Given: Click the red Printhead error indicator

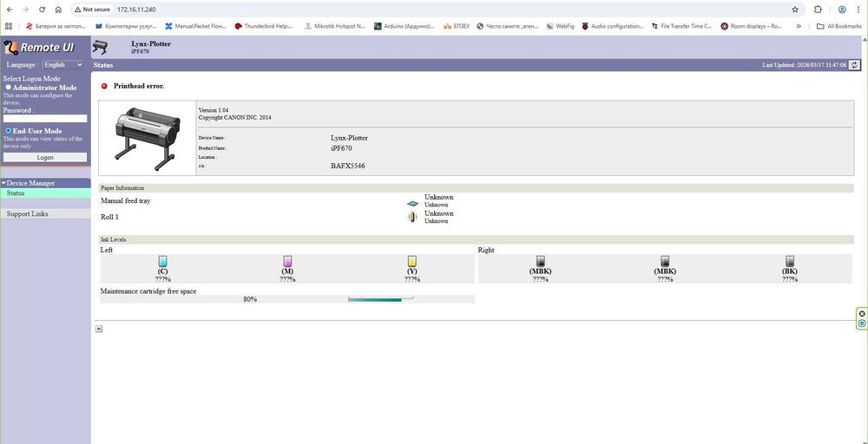Looking at the screenshot, I should point(104,86).
